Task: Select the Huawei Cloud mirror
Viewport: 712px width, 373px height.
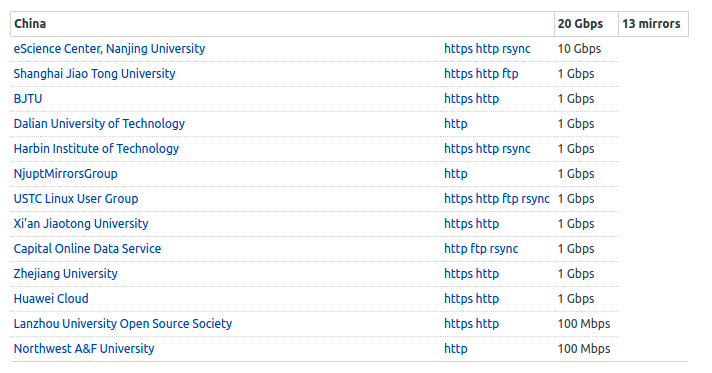Action: [51, 298]
